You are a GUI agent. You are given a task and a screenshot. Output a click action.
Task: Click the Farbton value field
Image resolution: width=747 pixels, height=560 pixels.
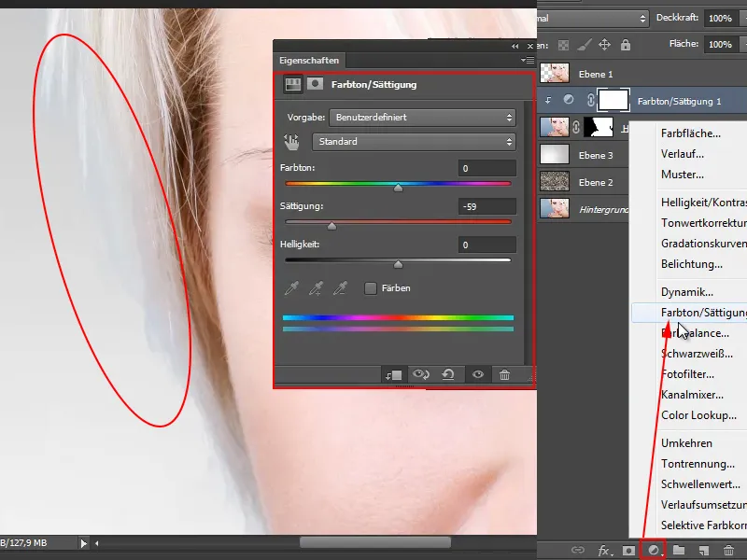pos(486,168)
